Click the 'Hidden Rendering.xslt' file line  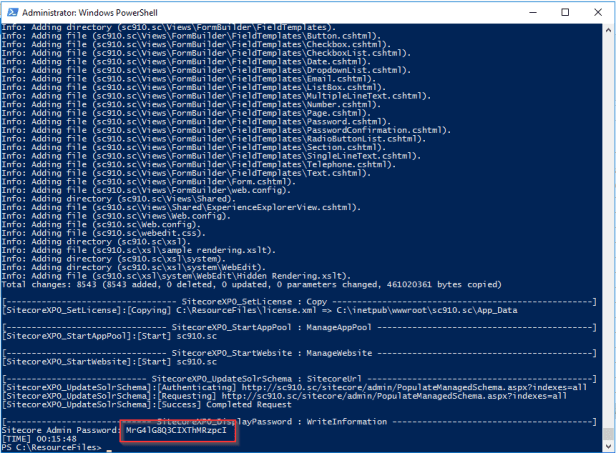[176, 276]
